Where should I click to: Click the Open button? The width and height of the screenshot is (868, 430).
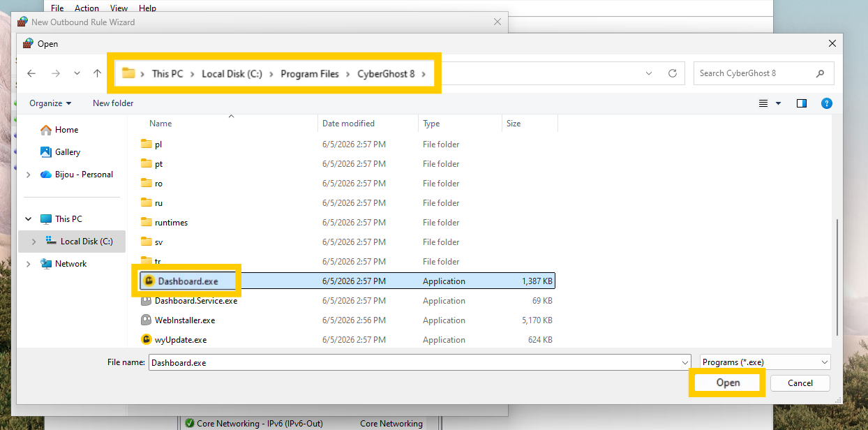tap(728, 383)
